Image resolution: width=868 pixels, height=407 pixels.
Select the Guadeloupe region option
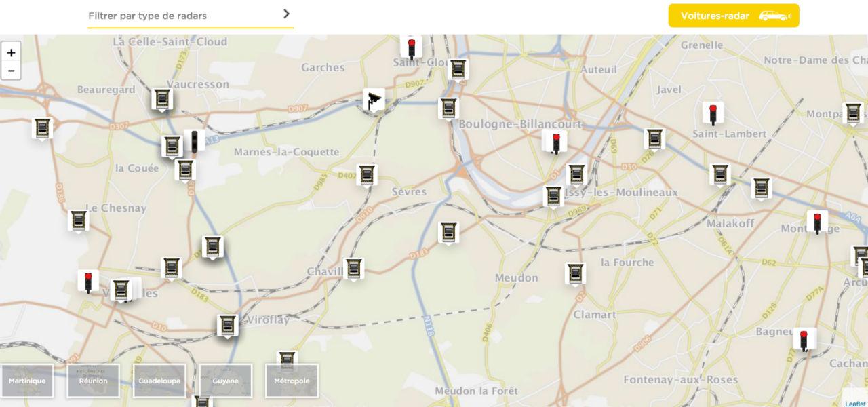pyautogui.click(x=159, y=381)
